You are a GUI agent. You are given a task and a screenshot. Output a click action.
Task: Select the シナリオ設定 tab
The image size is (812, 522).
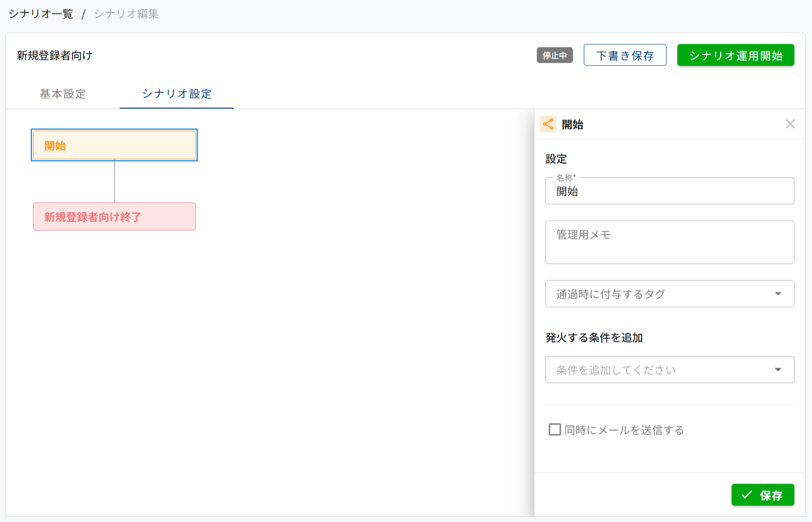(177, 94)
